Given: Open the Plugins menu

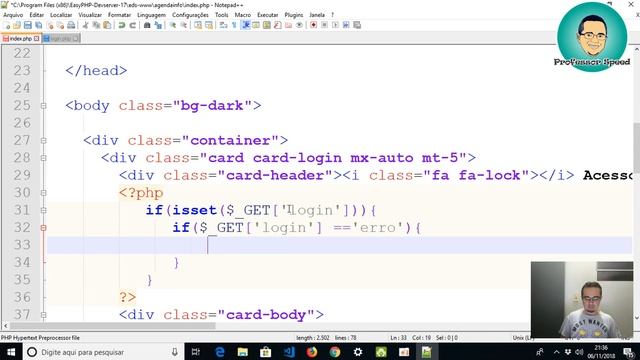Looking at the screenshot, I should point(293,15).
